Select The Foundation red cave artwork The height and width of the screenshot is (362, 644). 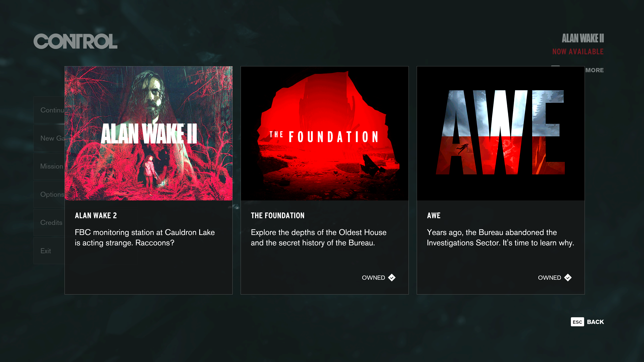coord(325,133)
